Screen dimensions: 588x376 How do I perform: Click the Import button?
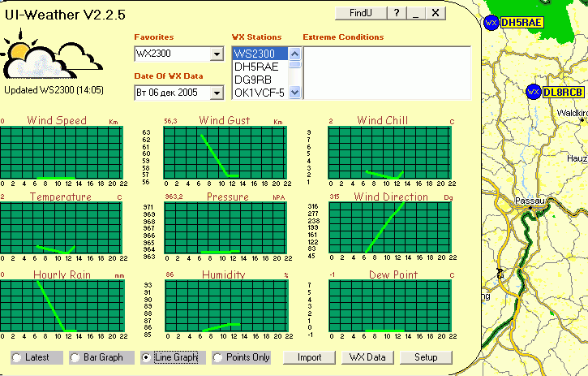point(309,357)
